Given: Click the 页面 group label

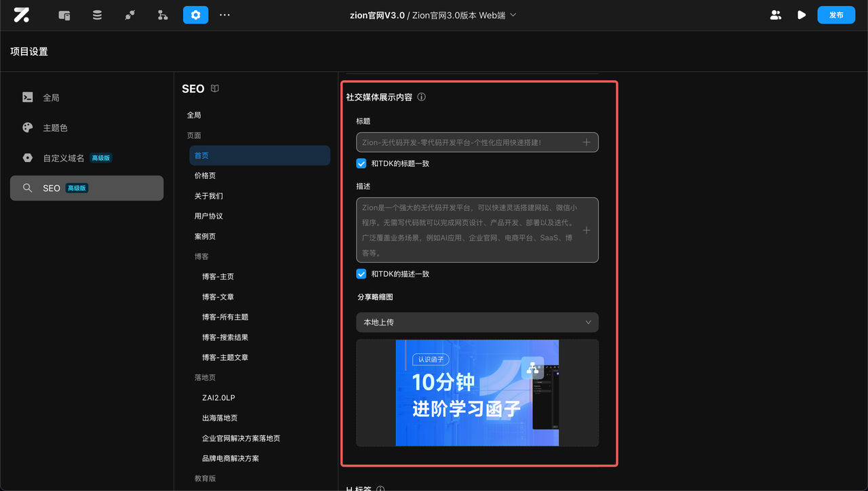Looking at the screenshot, I should [194, 136].
